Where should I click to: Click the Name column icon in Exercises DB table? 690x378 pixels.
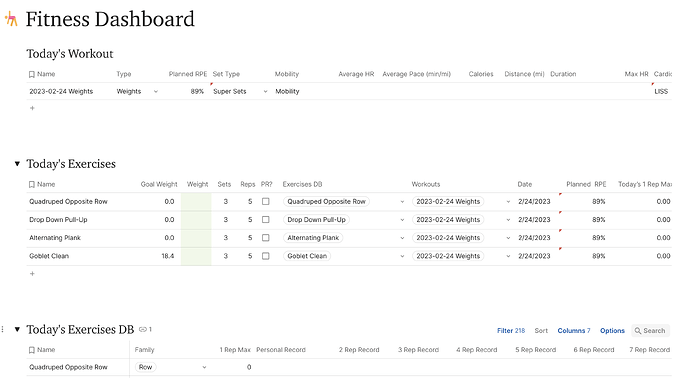(32, 350)
